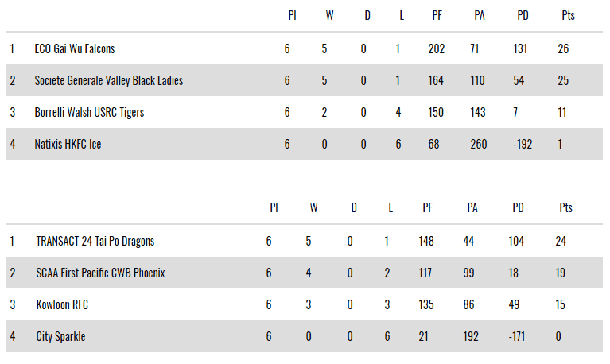Viewport: 610px width, 364px height.
Task: Select W column header in Dragons table
Action: [x=313, y=208]
